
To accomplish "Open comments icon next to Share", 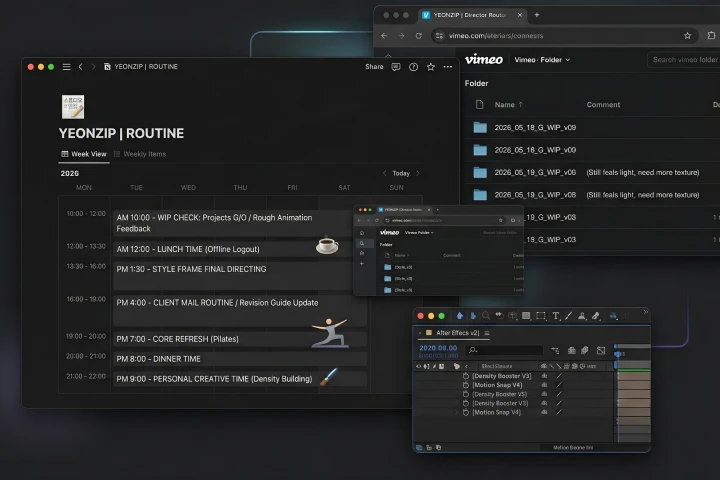I will [396, 67].
